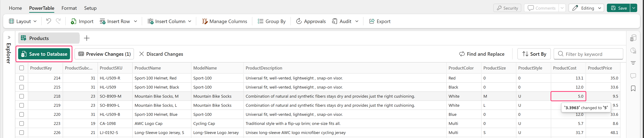Click Save to Database button
This screenshot has height=138, width=644.
[x=44, y=54]
